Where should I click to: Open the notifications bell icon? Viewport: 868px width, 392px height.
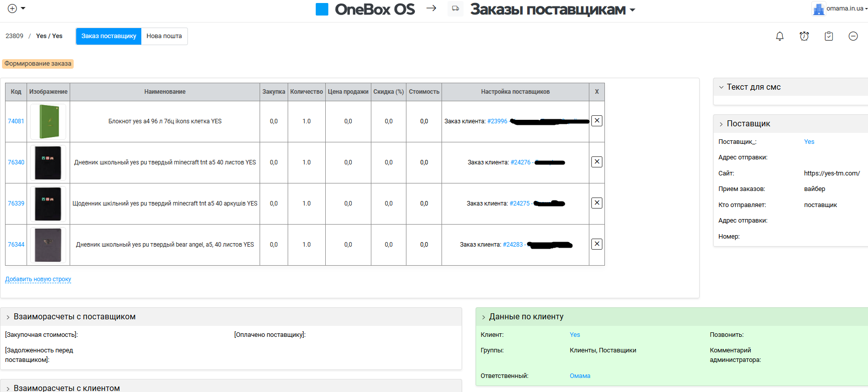[780, 36]
